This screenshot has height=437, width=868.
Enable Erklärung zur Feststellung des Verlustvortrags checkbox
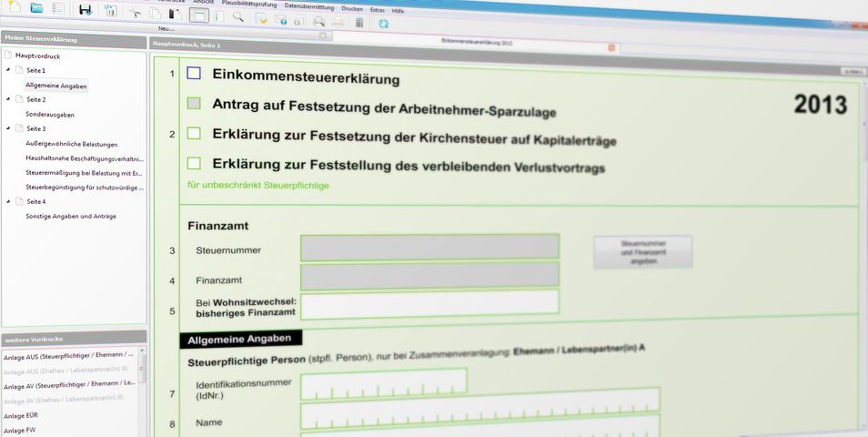[193, 164]
